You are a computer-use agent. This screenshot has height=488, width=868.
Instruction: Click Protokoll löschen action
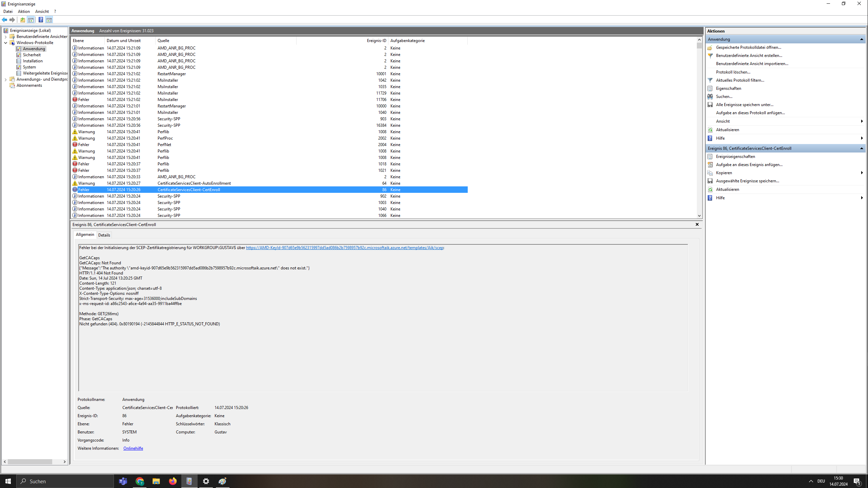(733, 72)
